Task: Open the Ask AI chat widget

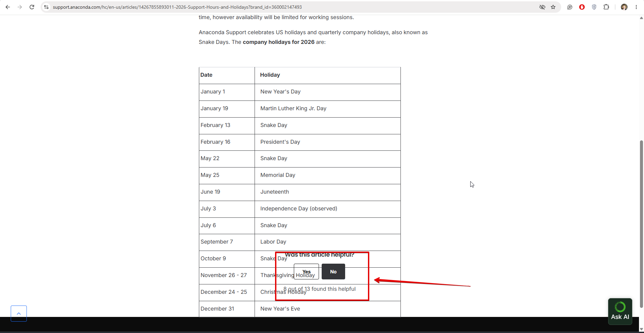Action: [620, 312]
